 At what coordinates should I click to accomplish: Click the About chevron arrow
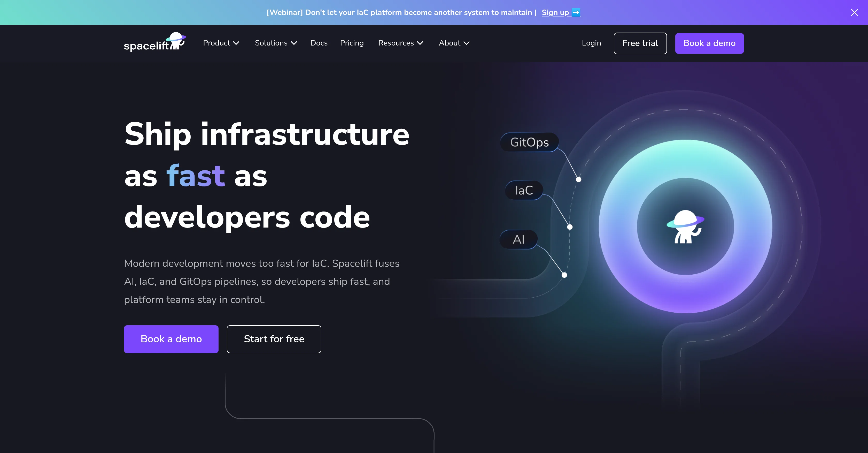(x=466, y=43)
